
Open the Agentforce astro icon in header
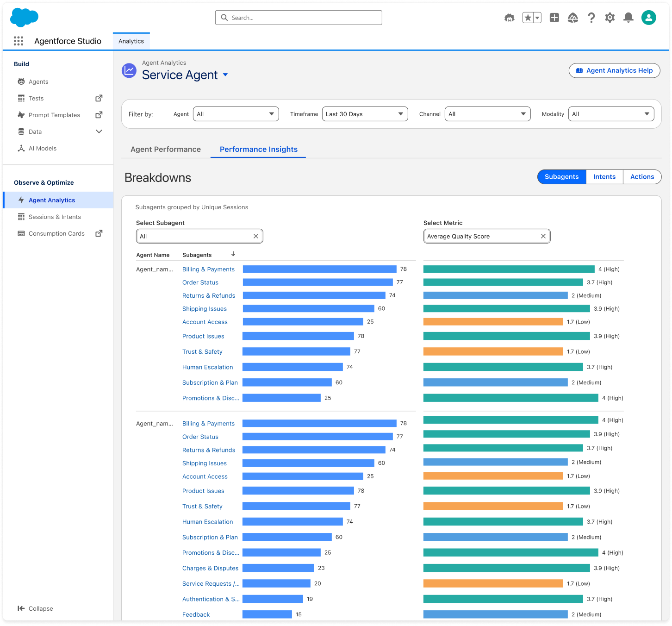(x=510, y=18)
